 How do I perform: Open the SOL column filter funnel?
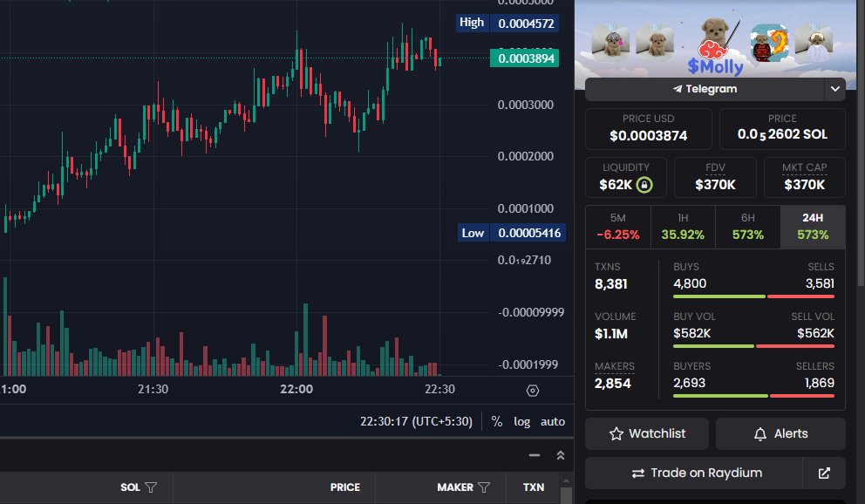point(151,487)
